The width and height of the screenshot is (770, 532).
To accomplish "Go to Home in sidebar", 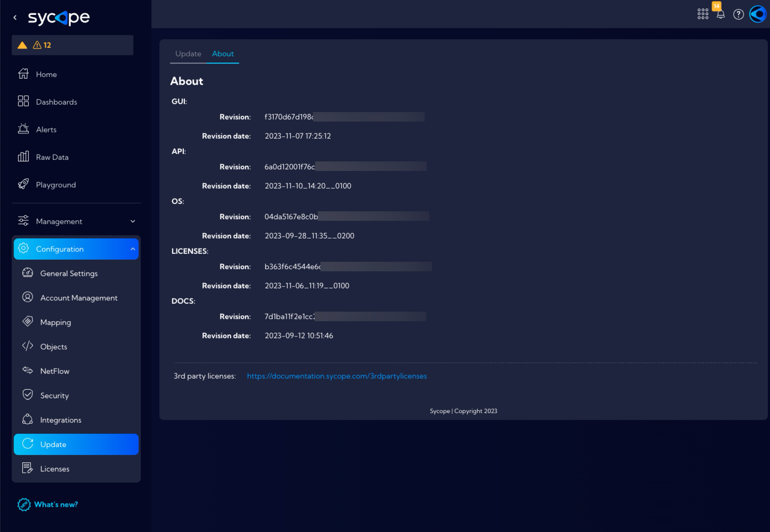I will click(x=46, y=74).
